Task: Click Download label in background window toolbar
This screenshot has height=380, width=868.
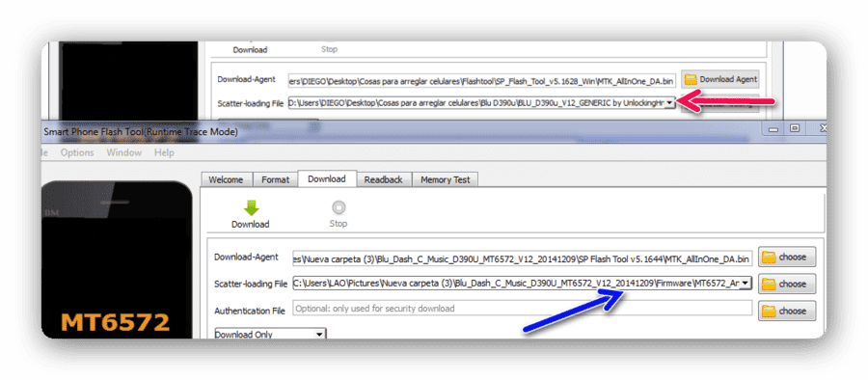Action: point(250,49)
